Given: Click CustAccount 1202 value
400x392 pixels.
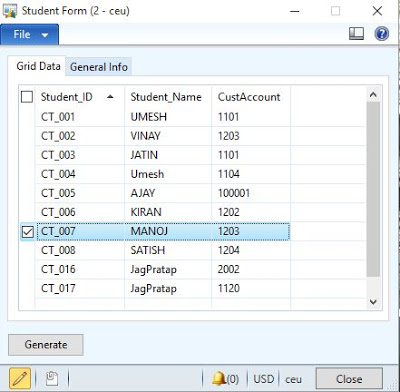Looking at the screenshot, I should pyautogui.click(x=229, y=212).
